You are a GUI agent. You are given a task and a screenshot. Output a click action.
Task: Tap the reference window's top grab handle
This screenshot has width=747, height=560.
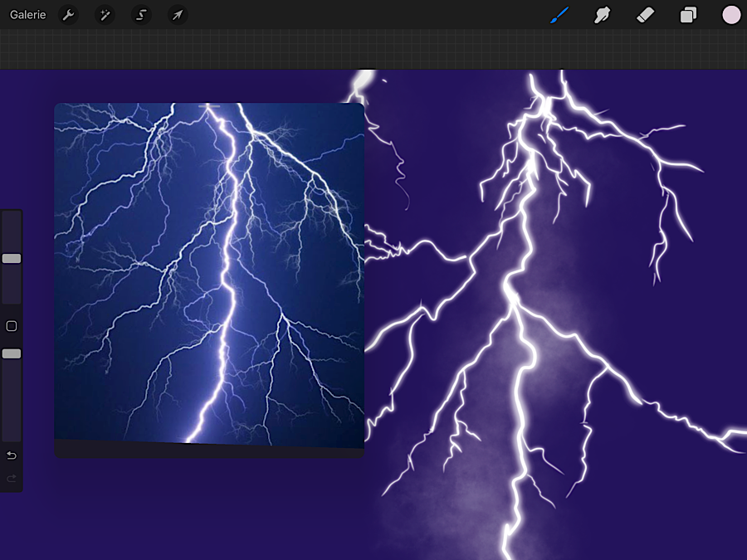click(x=209, y=106)
